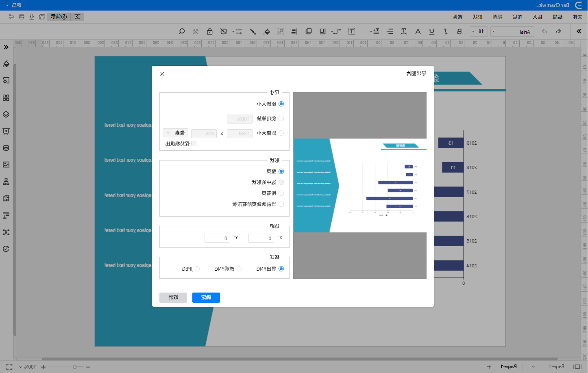Open the 编辑 menu
The height and width of the screenshot is (373, 588).
pyautogui.click(x=558, y=17)
